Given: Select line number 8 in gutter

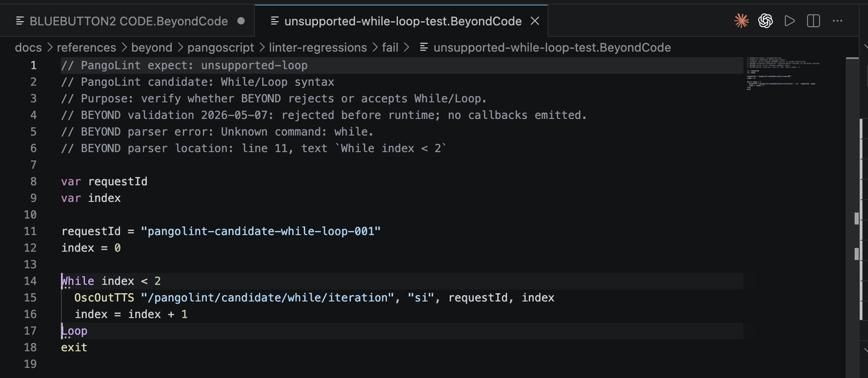Looking at the screenshot, I should pyautogui.click(x=33, y=182).
